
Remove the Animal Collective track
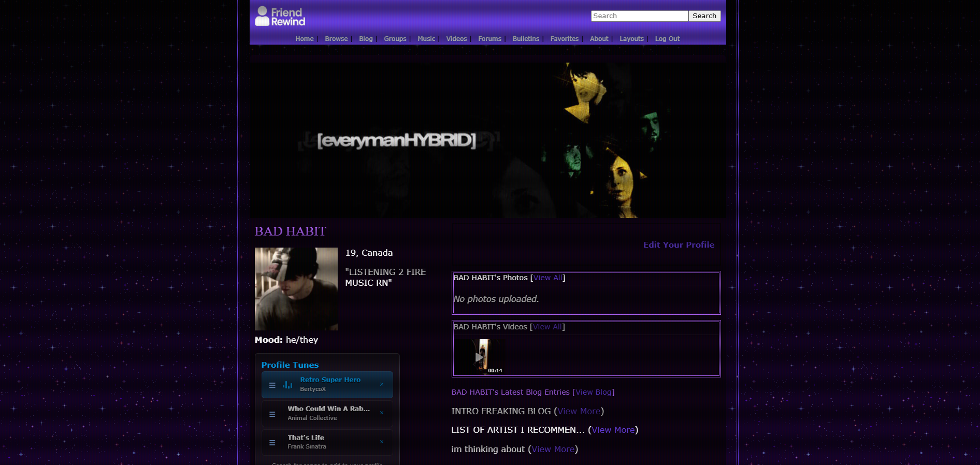click(x=382, y=413)
